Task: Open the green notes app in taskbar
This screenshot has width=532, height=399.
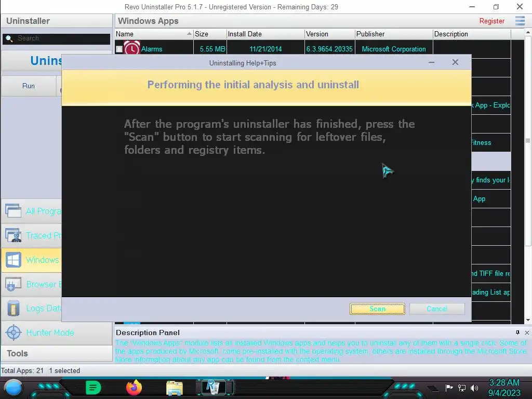Action: click(x=94, y=388)
